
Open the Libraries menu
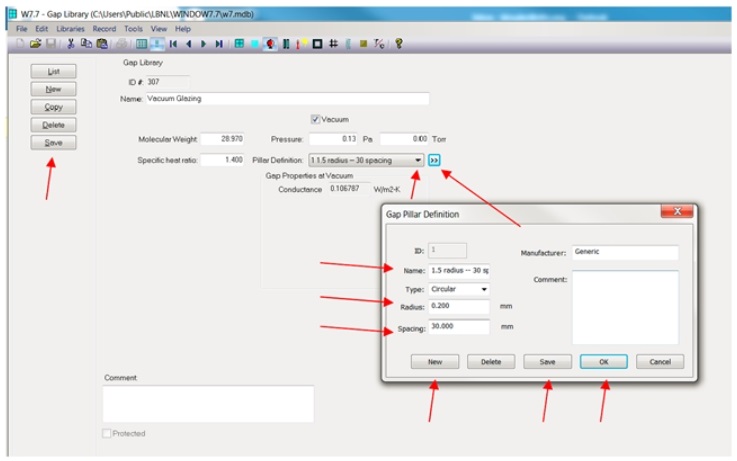point(71,29)
